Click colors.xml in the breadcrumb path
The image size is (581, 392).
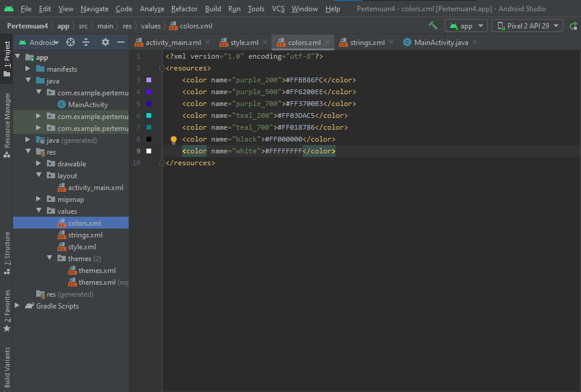coord(191,26)
